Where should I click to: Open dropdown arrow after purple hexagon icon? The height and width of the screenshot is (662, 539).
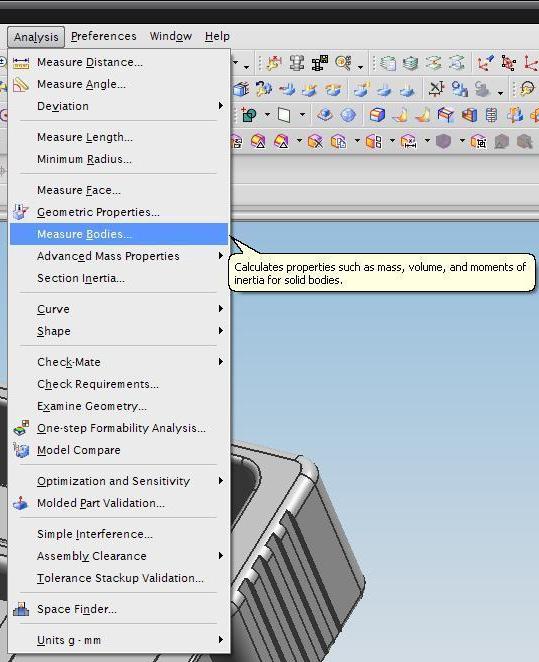[x=462, y=141]
